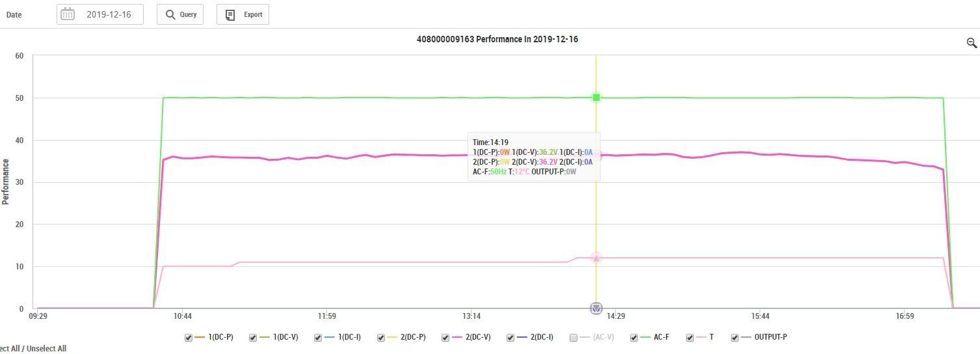The height and width of the screenshot is (354, 980).
Task: Uncheck the AC-F series checkbox
Action: pos(634,338)
